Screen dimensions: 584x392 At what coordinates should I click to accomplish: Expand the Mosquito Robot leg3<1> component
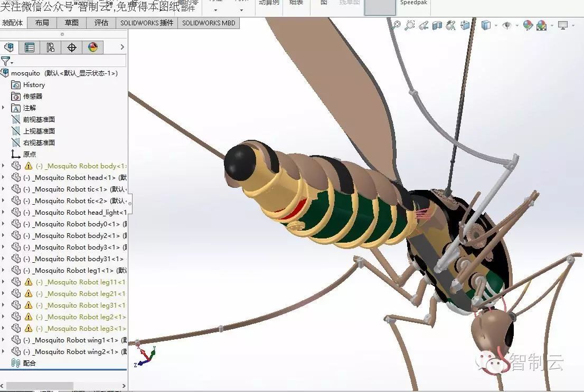click(3, 328)
